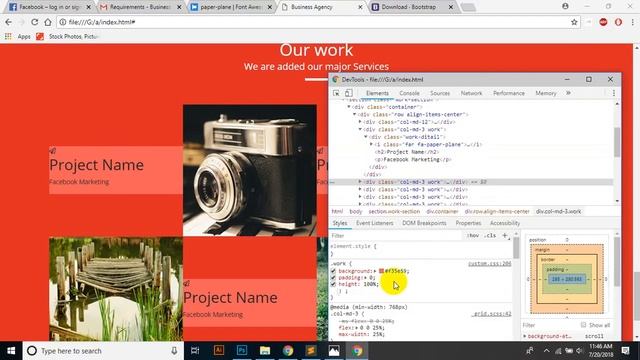Open _grid.scss source link
The image size is (640, 360).
(x=491, y=314)
